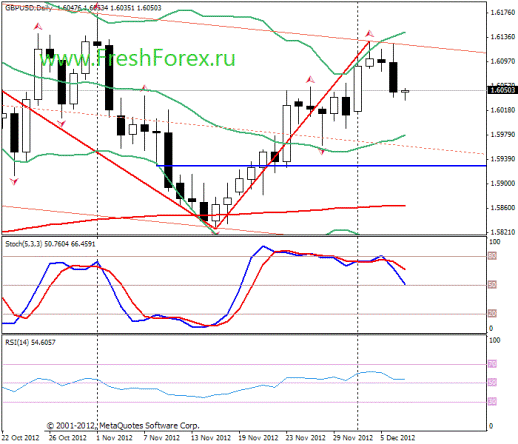Select the 29 Nov 2012 date label

tap(353, 437)
